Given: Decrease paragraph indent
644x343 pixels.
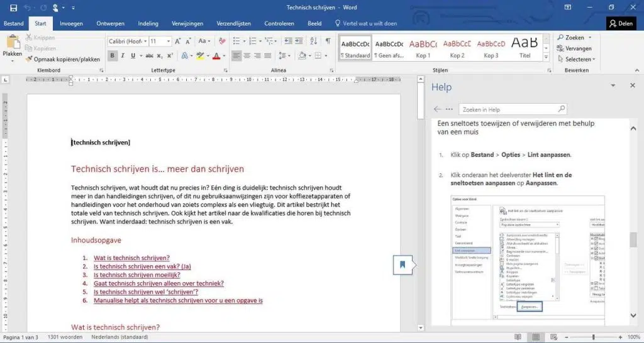Looking at the screenshot, I should [288, 41].
